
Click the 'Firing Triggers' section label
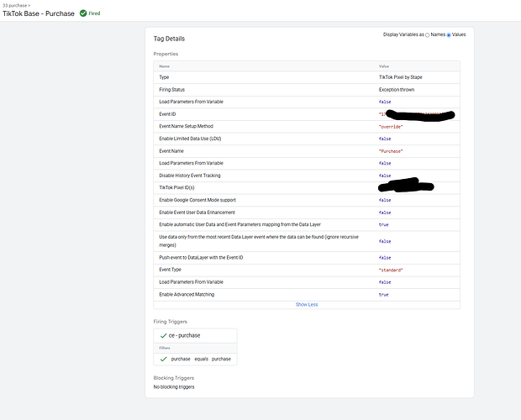click(x=170, y=322)
